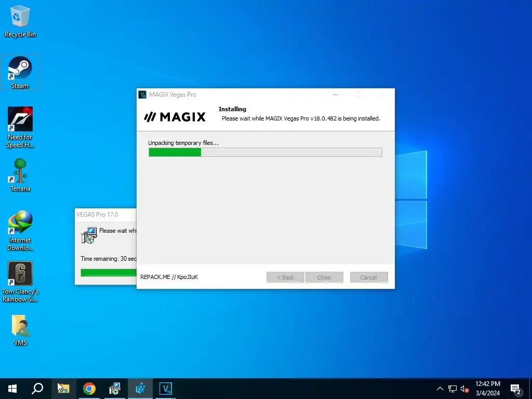
Task: Click the MAGIX Vegas Pro title bar text
Action: click(172, 95)
